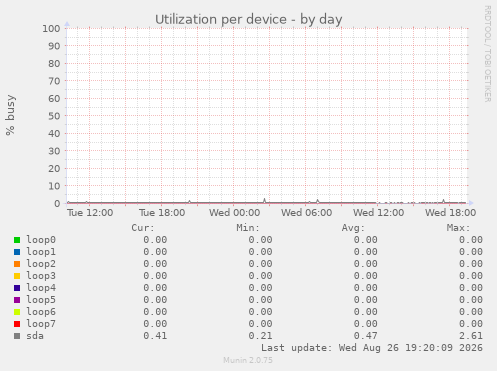Select the loop6 legend label
Image resolution: width=497 pixels, height=371 pixels.
[x=41, y=312]
